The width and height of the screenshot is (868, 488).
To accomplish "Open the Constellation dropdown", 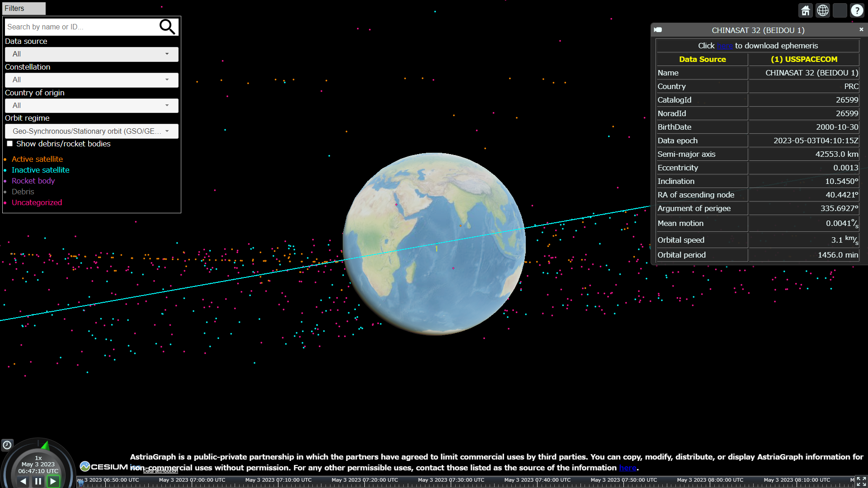I will coord(92,80).
